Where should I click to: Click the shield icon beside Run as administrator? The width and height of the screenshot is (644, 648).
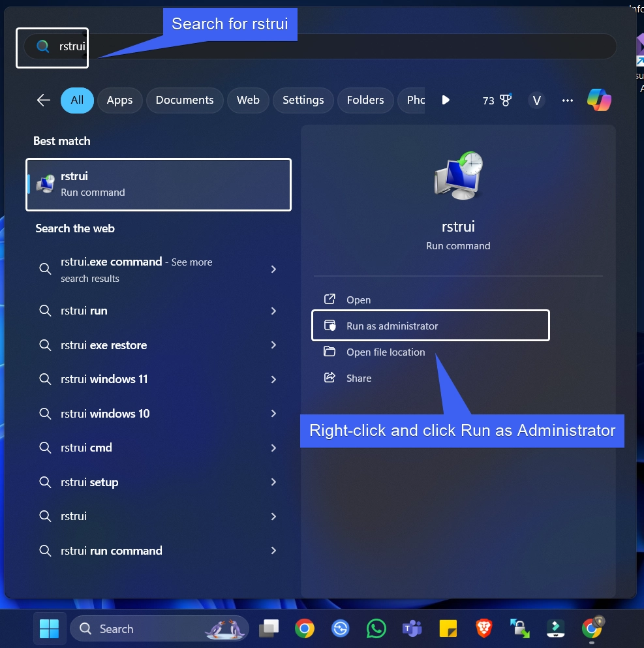pos(330,325)
